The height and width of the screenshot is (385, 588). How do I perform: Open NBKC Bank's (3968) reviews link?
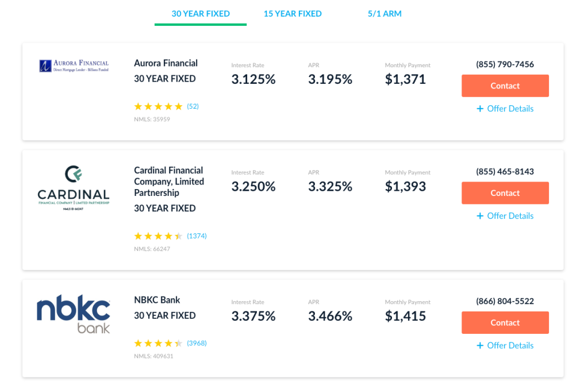(x=197, y=344)
